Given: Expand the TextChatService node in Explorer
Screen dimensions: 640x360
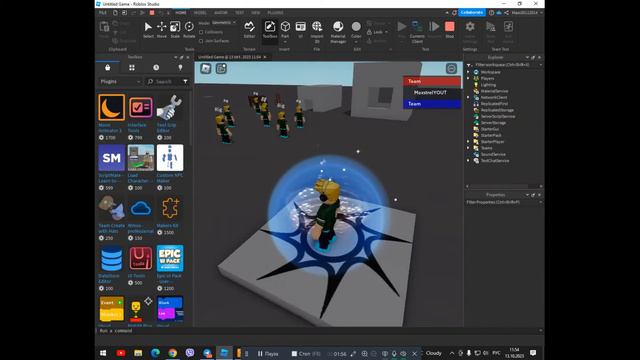Looking at the screenshot, I should 469,160.
